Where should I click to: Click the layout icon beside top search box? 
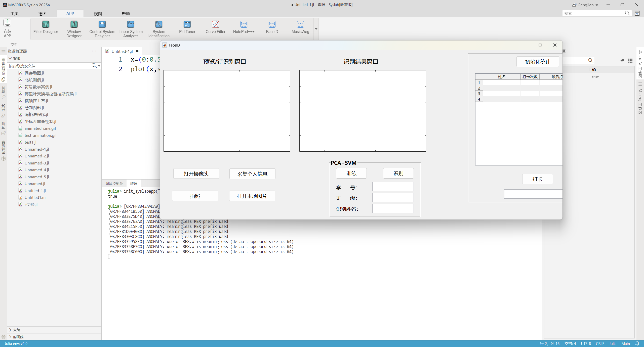pos(637,13)
